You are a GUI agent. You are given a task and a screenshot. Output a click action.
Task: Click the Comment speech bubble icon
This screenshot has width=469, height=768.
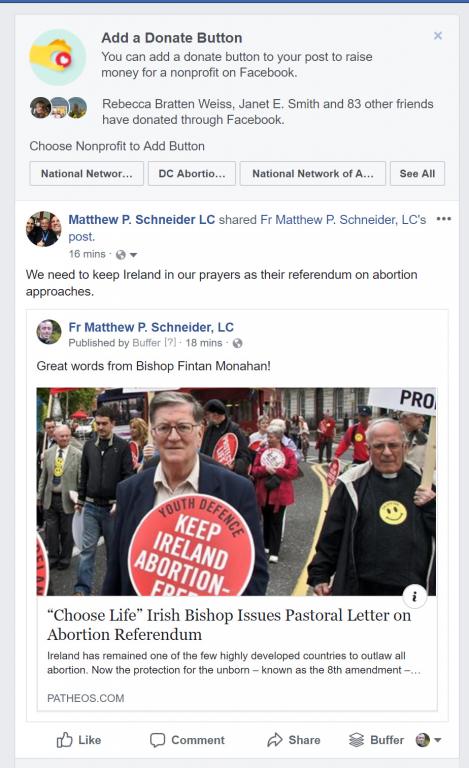coord(157,740)
